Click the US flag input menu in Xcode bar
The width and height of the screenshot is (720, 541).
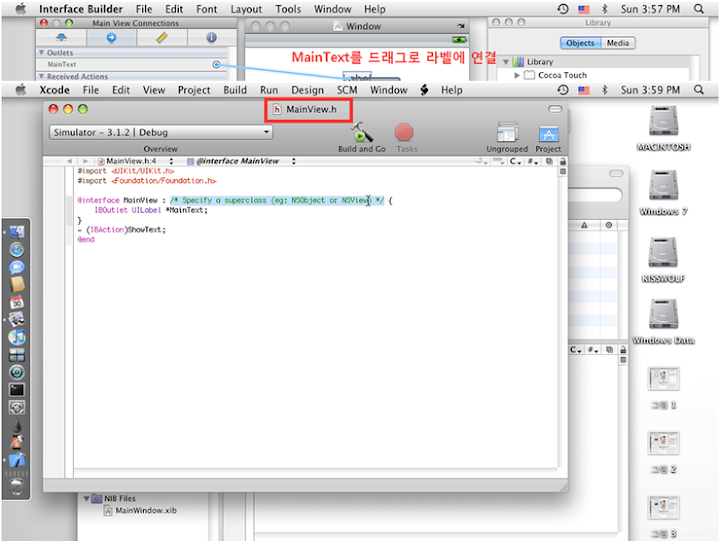(584, 90)
